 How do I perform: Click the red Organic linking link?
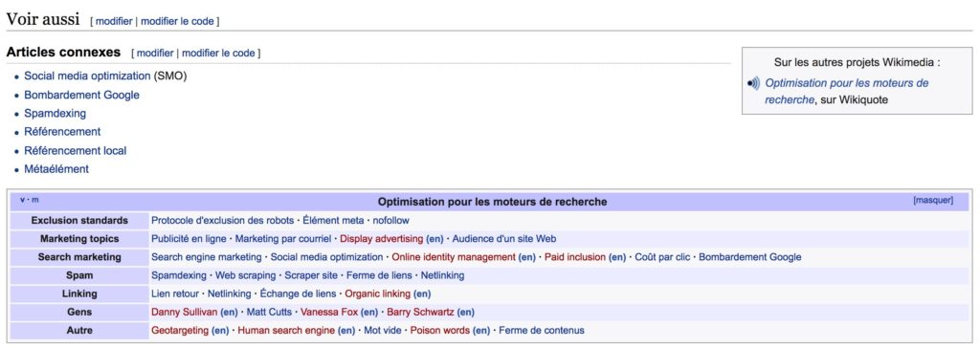377,293
